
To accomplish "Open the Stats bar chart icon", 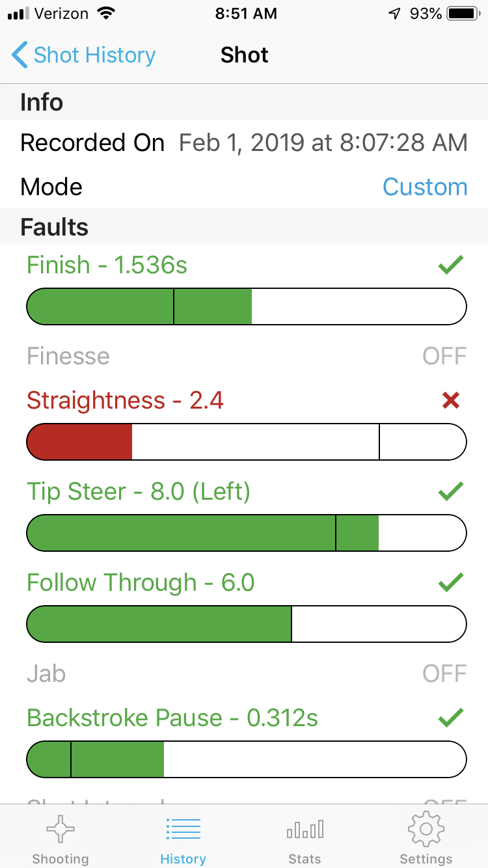I will click(x=305, y=830).
